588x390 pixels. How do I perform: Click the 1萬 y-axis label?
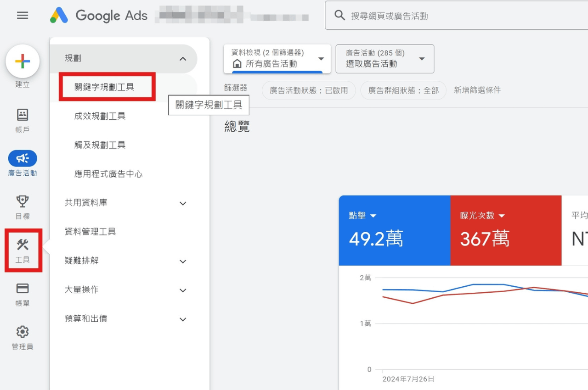point(365,323)
